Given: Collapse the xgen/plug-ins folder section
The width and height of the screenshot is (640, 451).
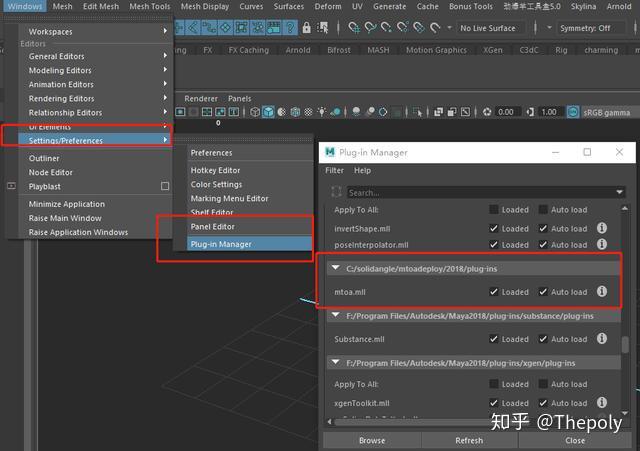Looking at the screenshot, I should tap(336, 362).
